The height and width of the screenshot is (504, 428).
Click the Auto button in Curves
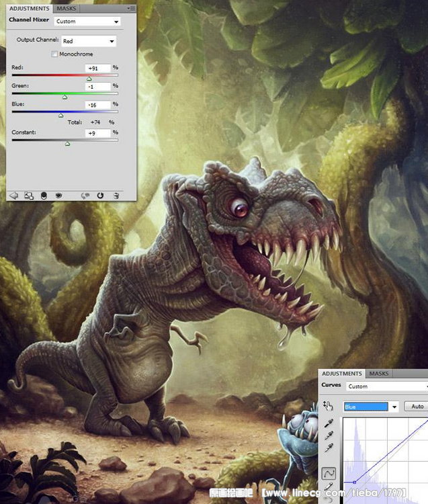coord(417,407)
